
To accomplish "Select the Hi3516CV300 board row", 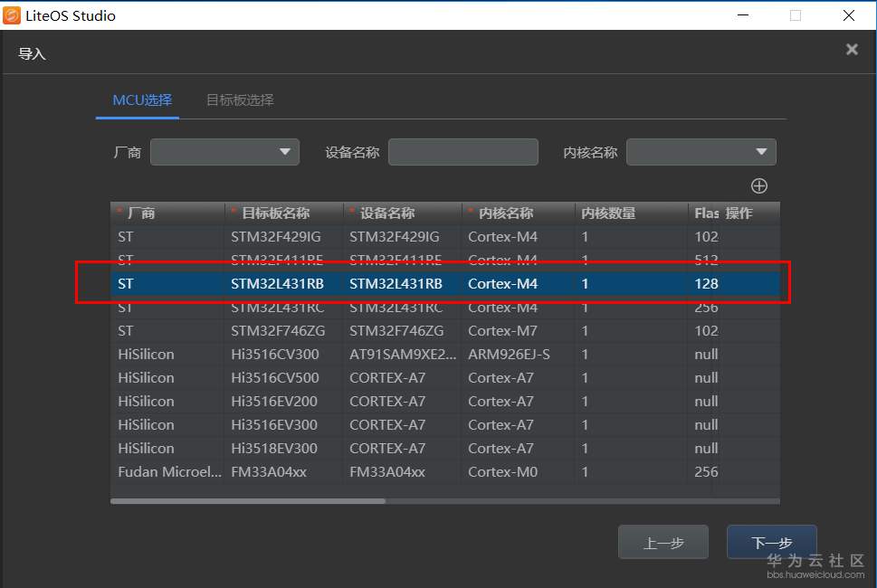I will point(444,355).
